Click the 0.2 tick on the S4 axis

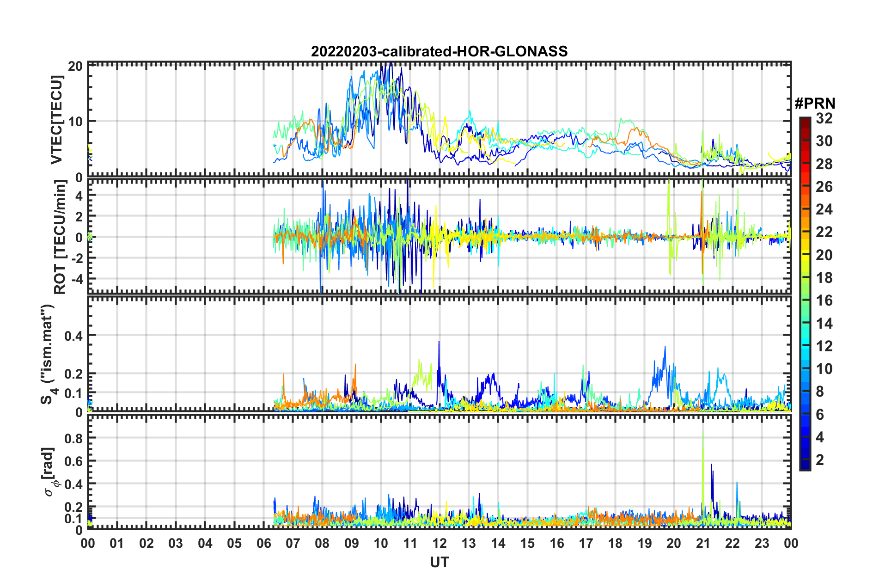click(x=74, y=374)
